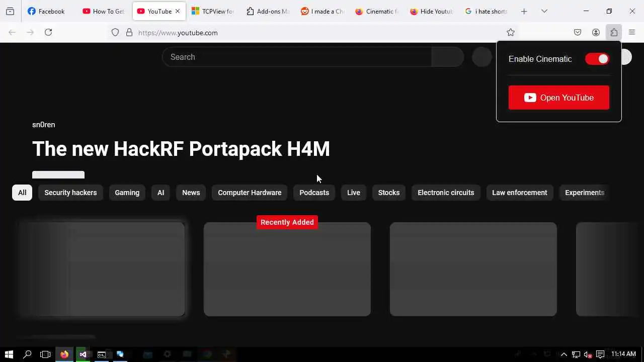
Task: Click the Save to Pocket icon
Action: point(578,32)
